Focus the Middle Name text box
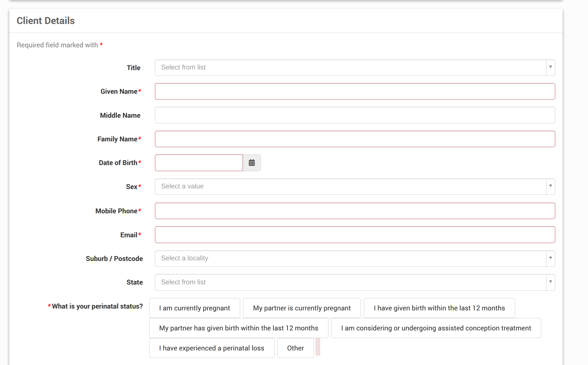 pos(355,115)
